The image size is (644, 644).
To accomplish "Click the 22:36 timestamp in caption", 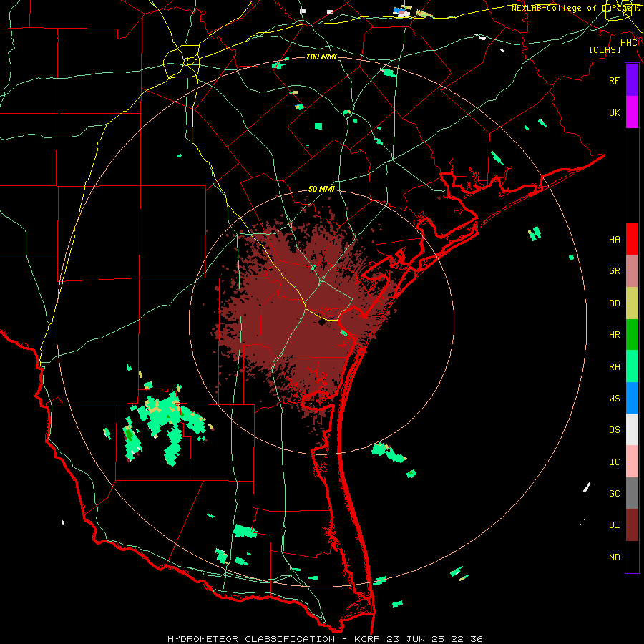I will (467, 639).
